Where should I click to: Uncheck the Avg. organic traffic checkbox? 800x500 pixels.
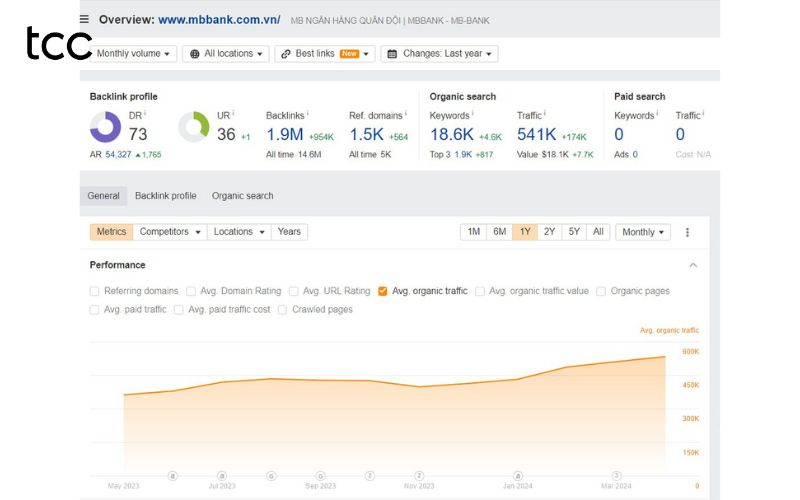[383, 291]
